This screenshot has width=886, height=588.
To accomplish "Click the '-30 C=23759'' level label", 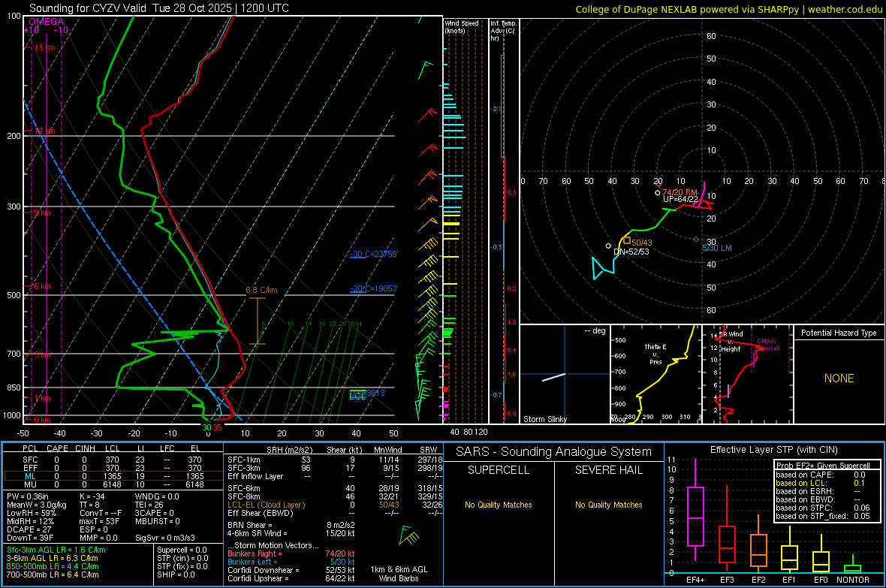I will [374, 254].
